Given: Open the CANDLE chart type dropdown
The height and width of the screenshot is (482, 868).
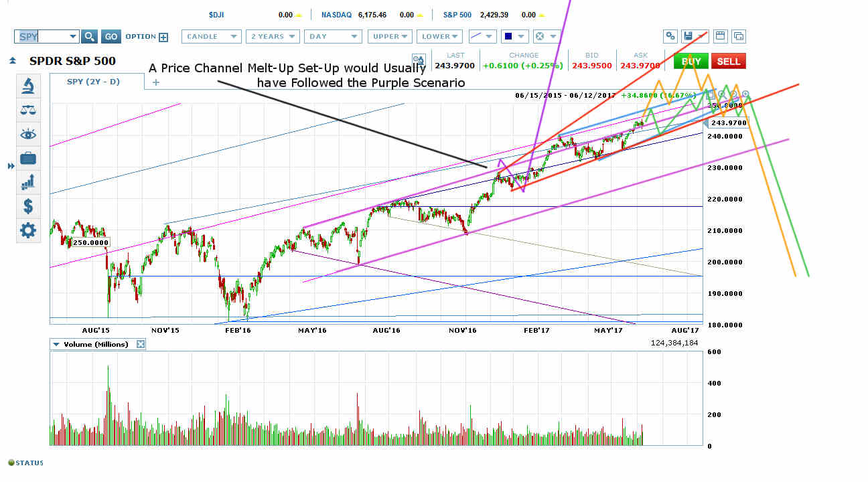Looking at the screenshot, I should point(211,37).
